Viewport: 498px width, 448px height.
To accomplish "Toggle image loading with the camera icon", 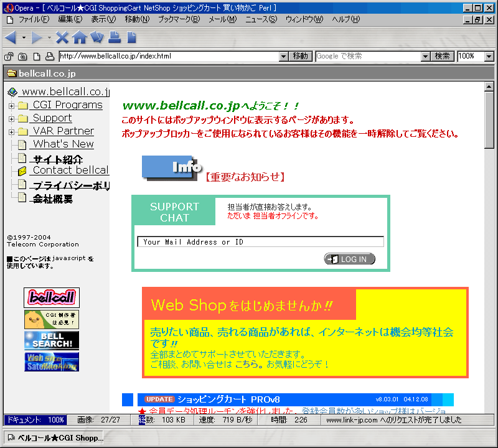I will pyautogui.click(x=22, y=57).
